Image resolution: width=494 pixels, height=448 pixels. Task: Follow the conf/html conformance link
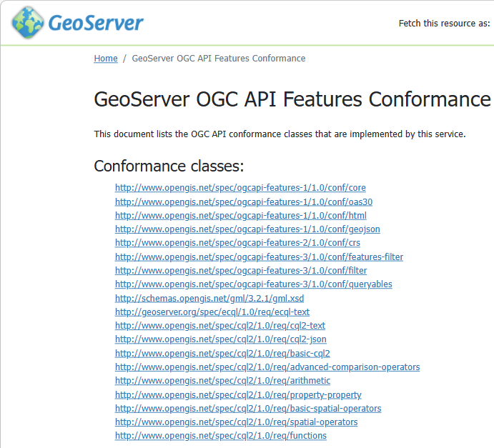coord(240,216)
